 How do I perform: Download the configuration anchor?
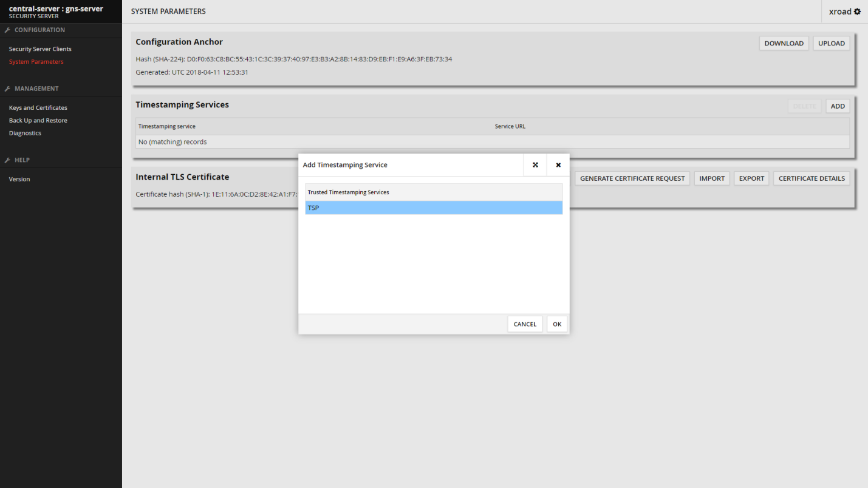pyautogui.click(x=784, y=44)
